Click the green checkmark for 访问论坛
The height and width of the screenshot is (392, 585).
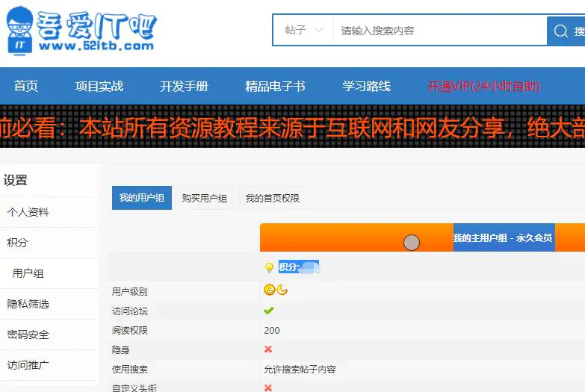pos(269,311)
